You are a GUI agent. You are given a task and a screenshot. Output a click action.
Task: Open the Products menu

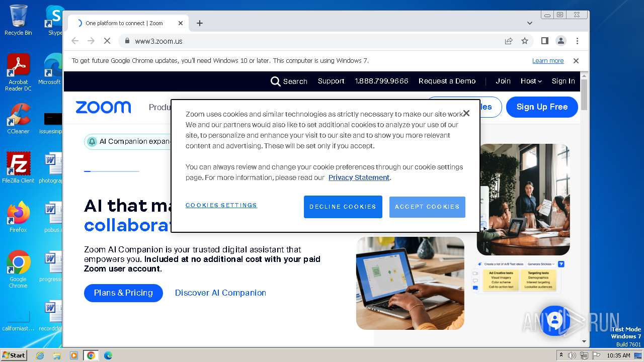click(x=160, y=107)
